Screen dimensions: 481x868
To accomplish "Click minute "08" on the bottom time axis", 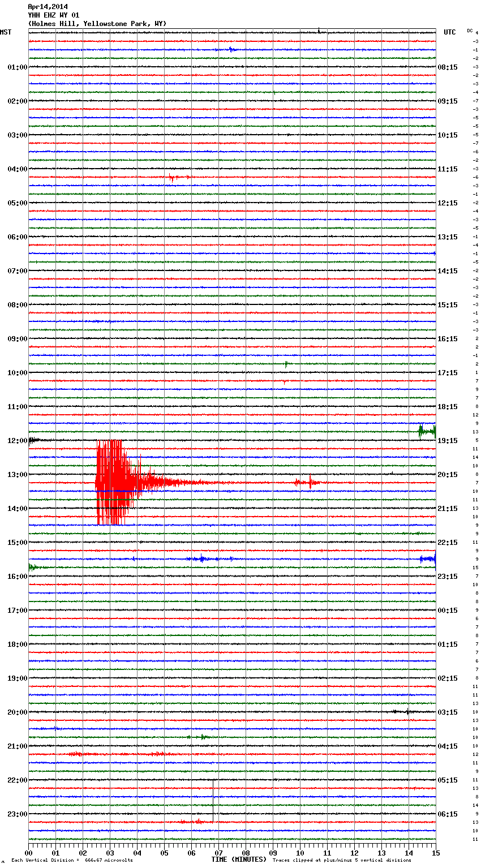I will tap(246, 853).
